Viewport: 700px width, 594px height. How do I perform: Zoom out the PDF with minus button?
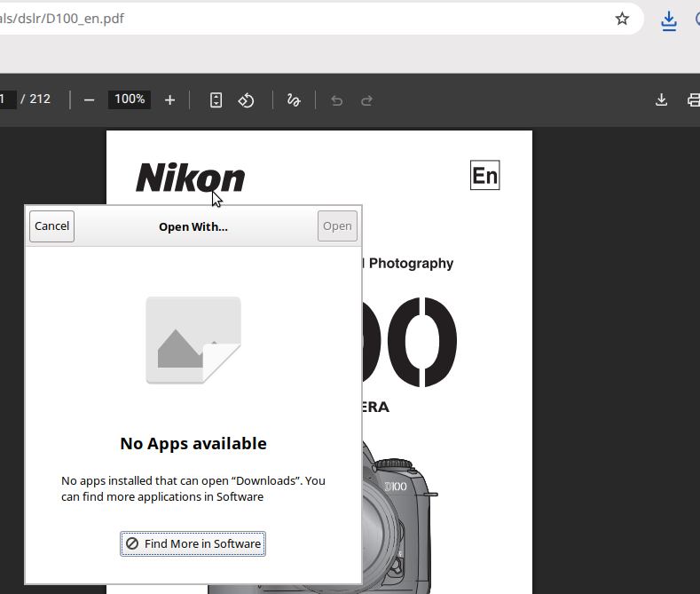(x=89, y=99)
